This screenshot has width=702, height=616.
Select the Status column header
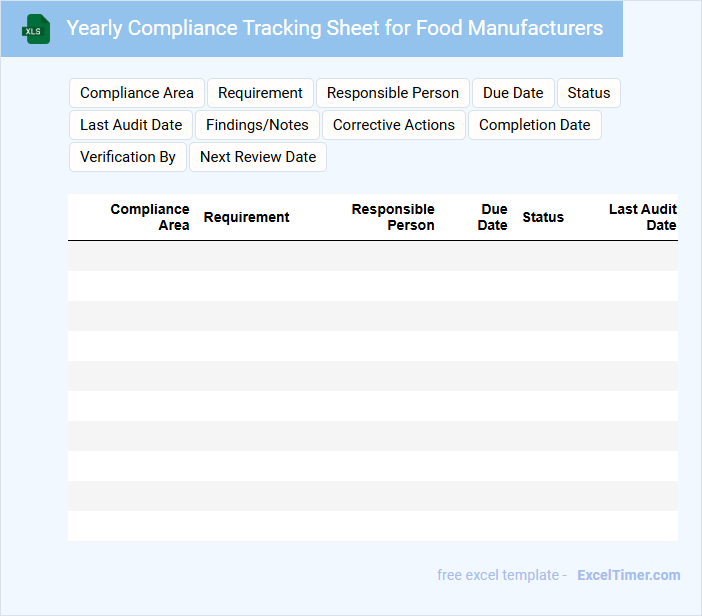pyautogui.click(x=543, y=217)
